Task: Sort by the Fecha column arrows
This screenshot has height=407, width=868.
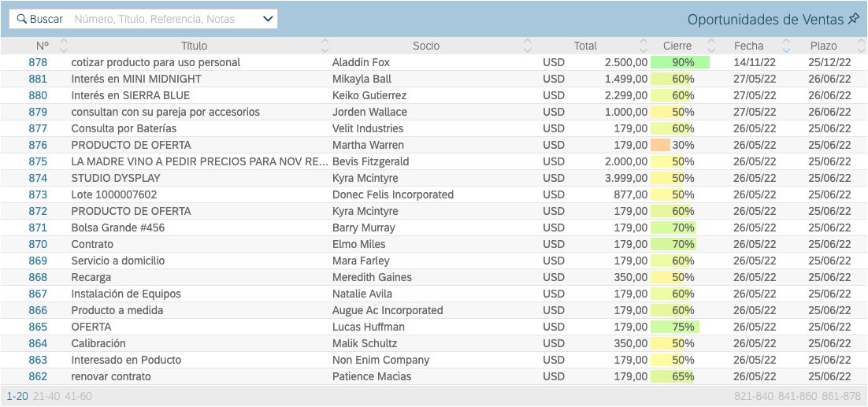Action: point(786,46)
